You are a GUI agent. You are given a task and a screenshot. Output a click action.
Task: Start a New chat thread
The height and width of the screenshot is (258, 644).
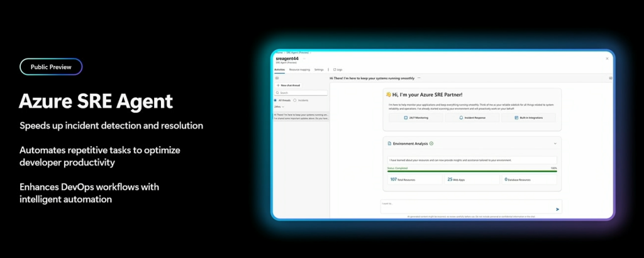click(x=288, y=85)
